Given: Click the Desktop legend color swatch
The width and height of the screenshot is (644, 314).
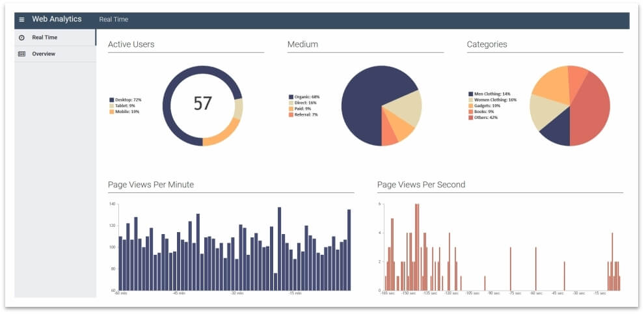Looking at the screenshot, I should click(x=111, y=99).
